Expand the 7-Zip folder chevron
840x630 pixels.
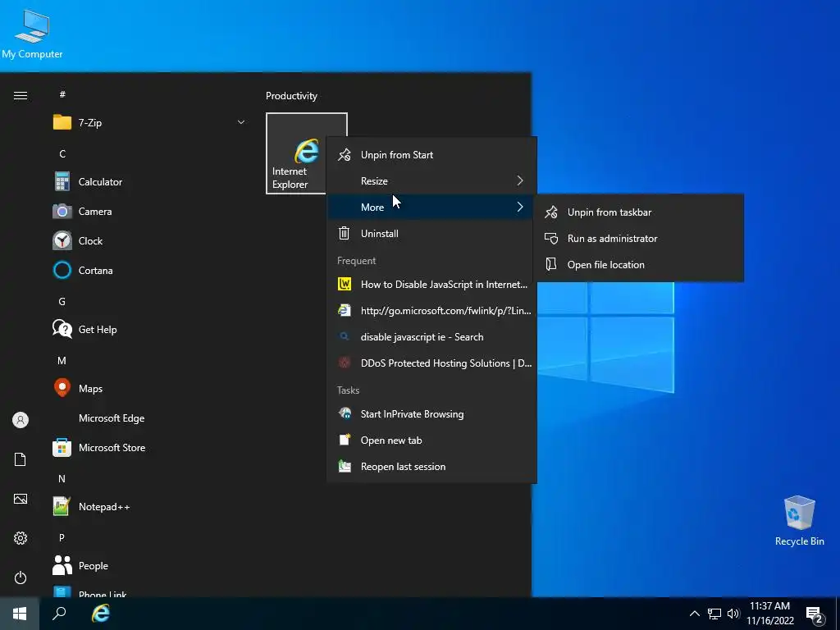click(241, 123)
